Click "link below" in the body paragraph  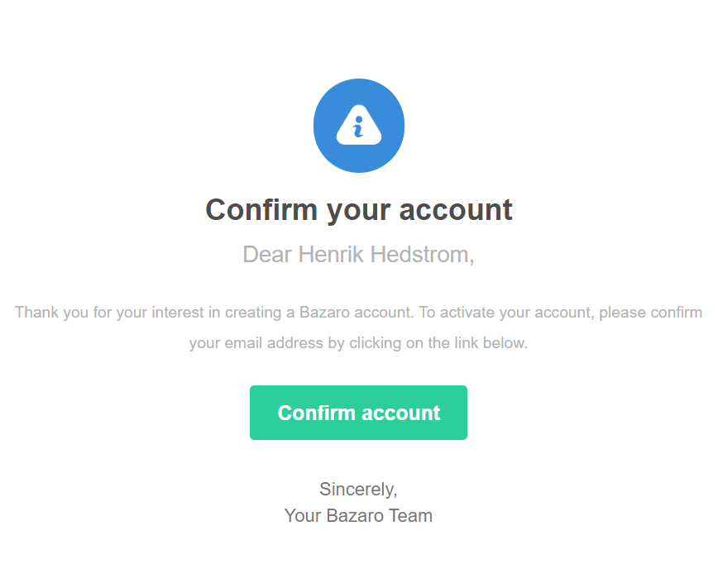(491, 343)
